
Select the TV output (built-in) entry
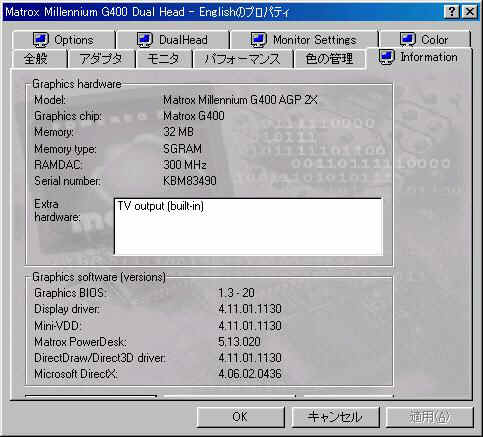pyautogui.click(x=160, y=206)
